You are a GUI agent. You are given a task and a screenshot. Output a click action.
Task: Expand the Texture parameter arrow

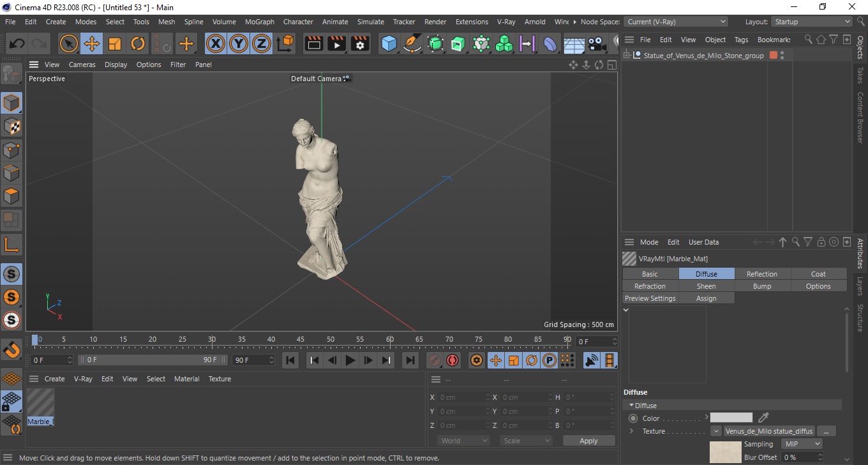click(x=631, y=431)
